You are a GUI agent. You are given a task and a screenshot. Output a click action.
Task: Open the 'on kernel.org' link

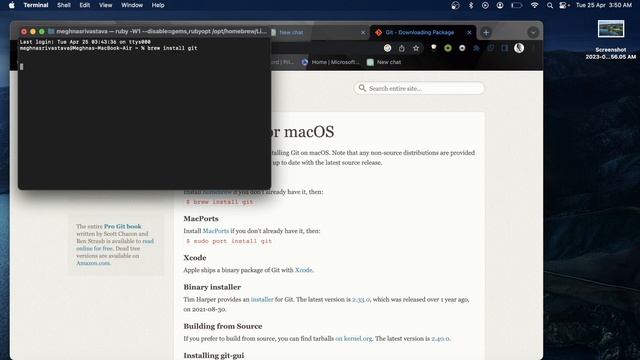tap(353, 339)
